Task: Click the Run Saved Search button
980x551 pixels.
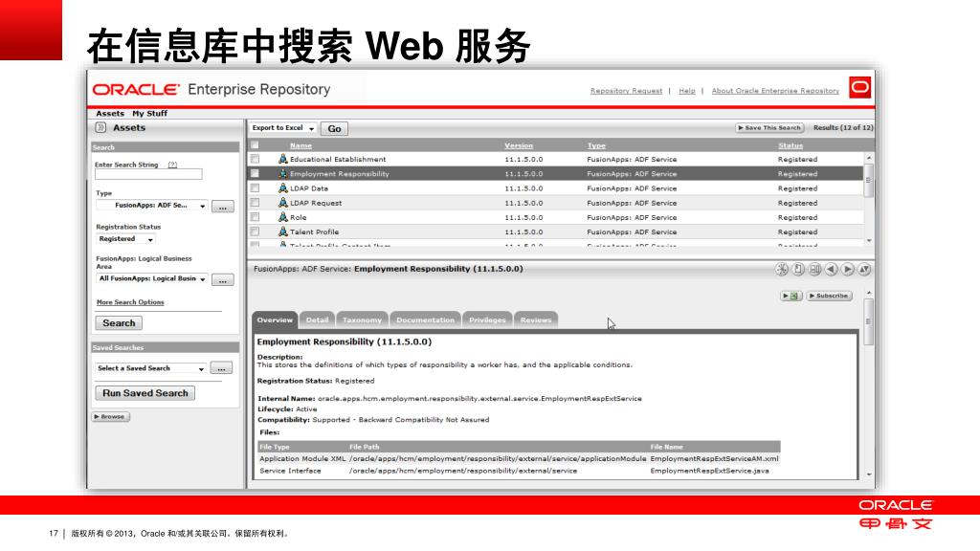Action: (145, 393)
